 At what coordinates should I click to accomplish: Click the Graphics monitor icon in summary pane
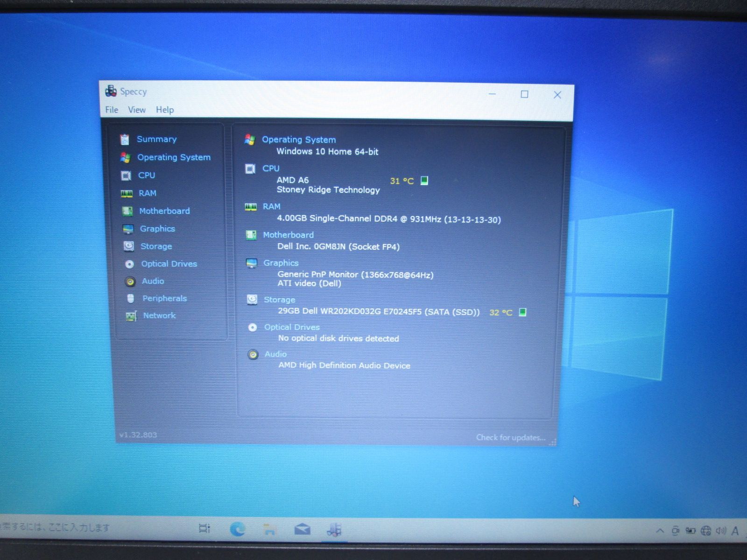[x=252, y=263]
